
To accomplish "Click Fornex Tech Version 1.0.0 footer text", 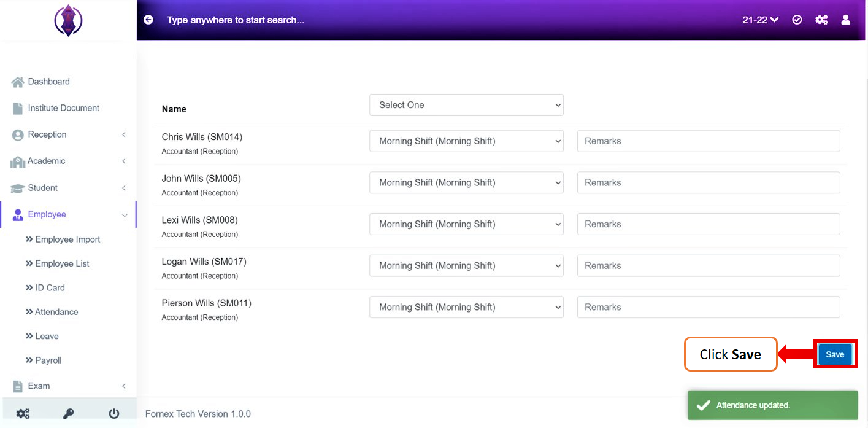I will point(198,414).
